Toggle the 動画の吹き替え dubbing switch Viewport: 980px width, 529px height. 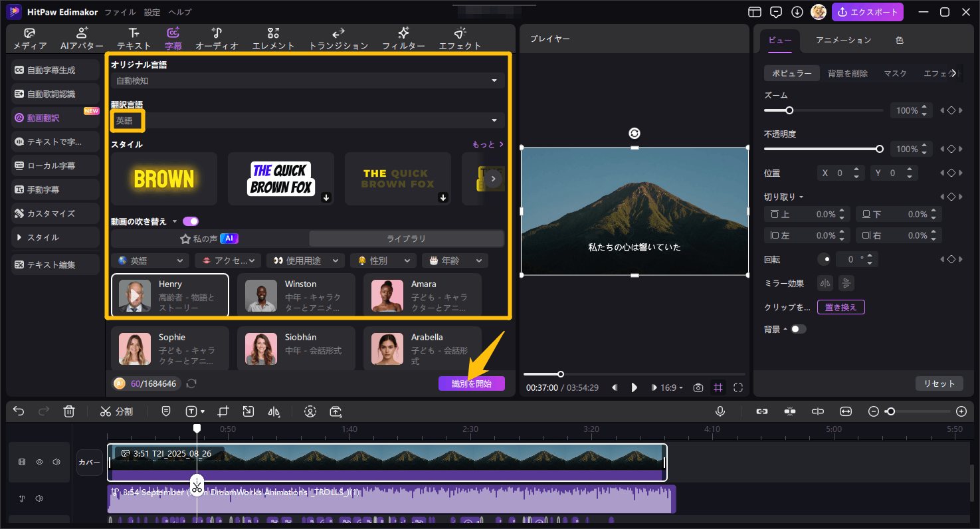(x=191, y=221)
